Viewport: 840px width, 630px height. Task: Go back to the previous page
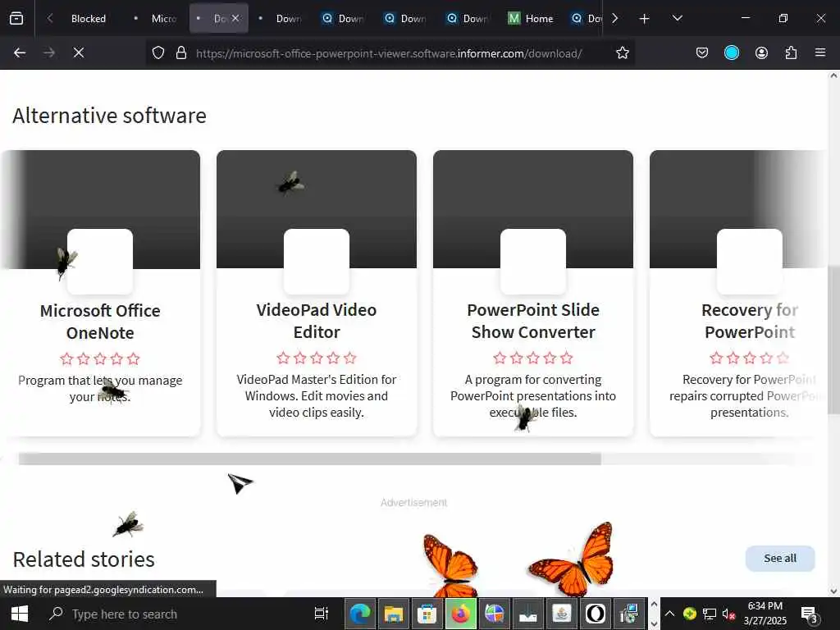pos(20,52)
